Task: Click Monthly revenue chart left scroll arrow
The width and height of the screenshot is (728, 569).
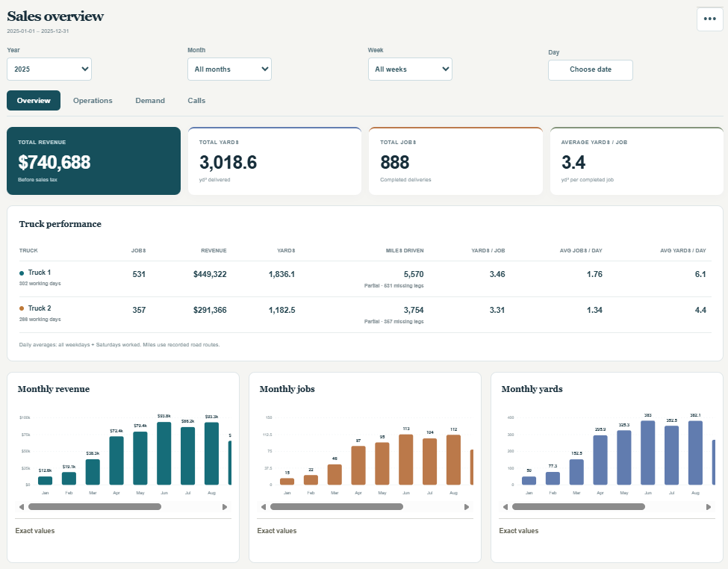Action: pos(22,507)
